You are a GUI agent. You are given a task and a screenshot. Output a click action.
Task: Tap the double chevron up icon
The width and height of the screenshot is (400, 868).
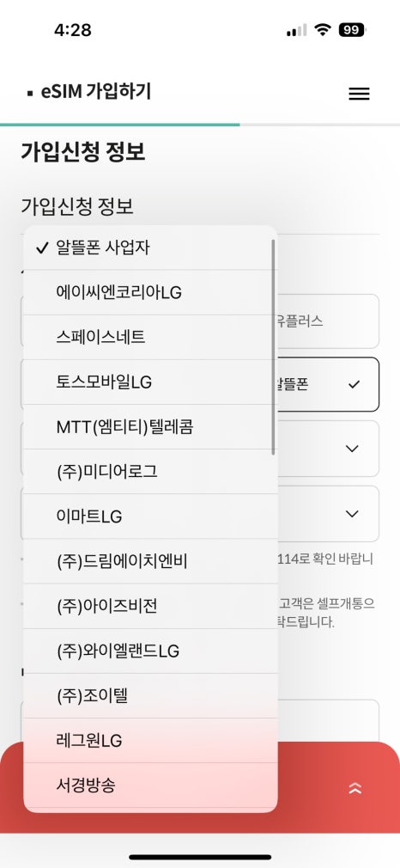355,789
